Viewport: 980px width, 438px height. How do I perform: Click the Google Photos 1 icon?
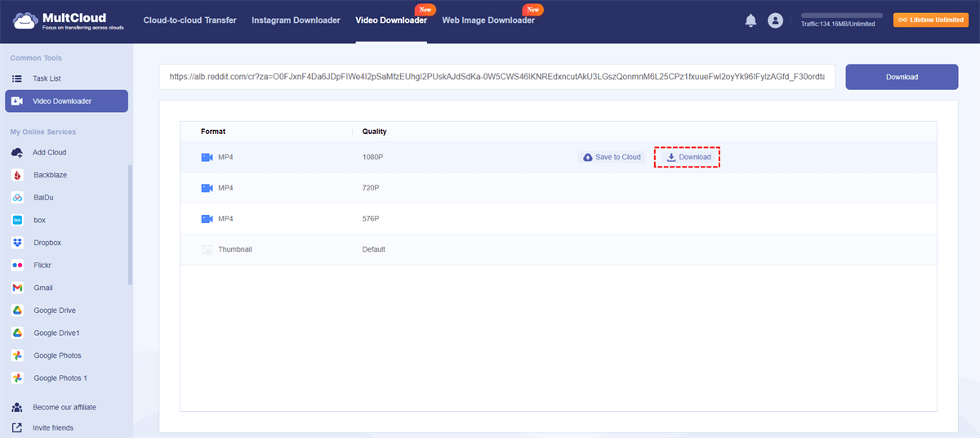click(16, 378)
